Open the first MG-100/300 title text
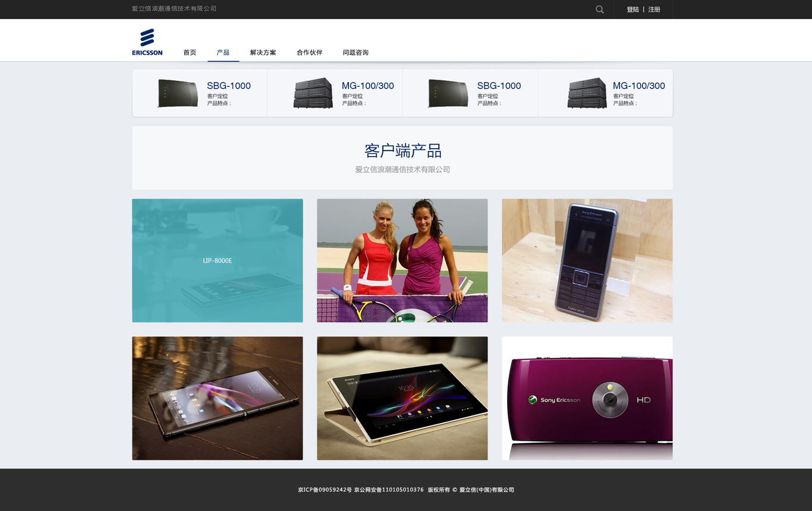The width and height of the screenshot is (812, 511). click(x=368, y=86)
